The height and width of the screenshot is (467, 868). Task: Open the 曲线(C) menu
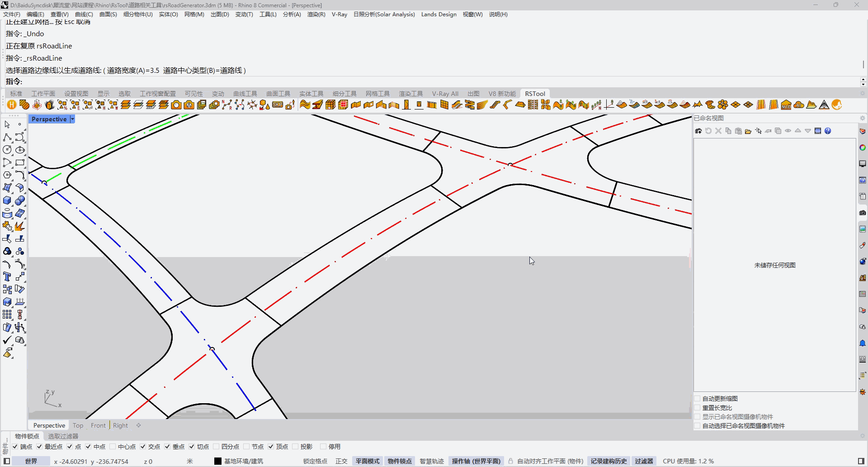click(84, 14)
